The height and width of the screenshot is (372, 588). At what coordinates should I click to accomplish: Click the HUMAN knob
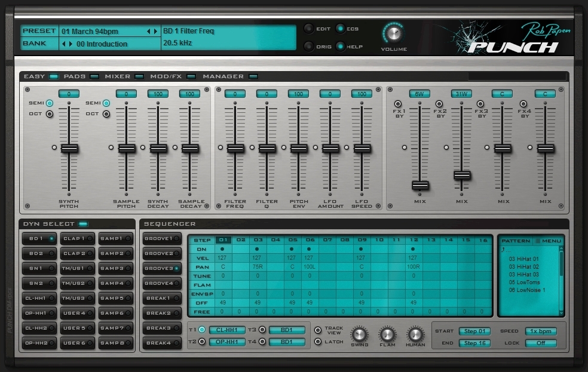pyautogui.click(x=415, y=334)
